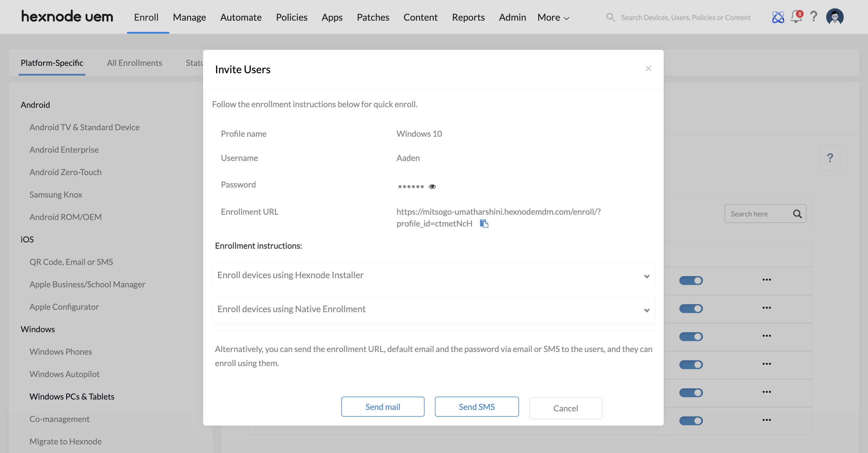This screenshot has width=868, height=453.
Task: Click the global search devices field
Action: [685, 17]
